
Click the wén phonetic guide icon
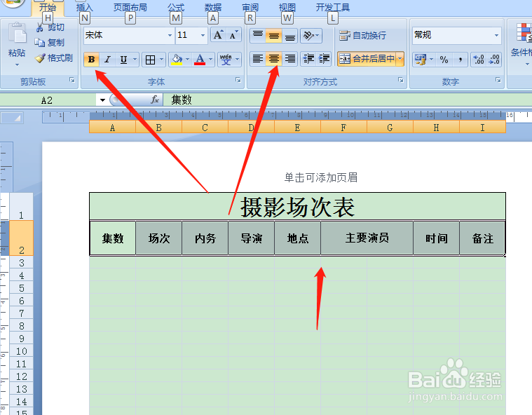pyautogui.click(x=226, y=60)
